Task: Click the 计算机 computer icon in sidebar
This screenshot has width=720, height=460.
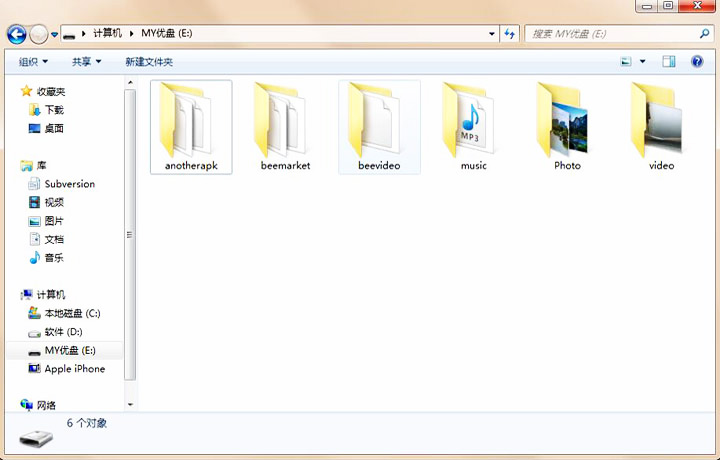Action: (27, 294)
